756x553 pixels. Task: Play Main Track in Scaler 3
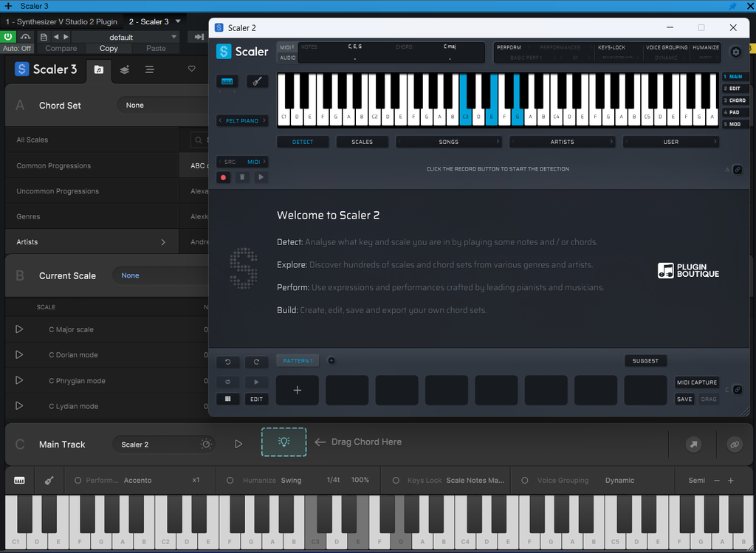click(238, 444)
